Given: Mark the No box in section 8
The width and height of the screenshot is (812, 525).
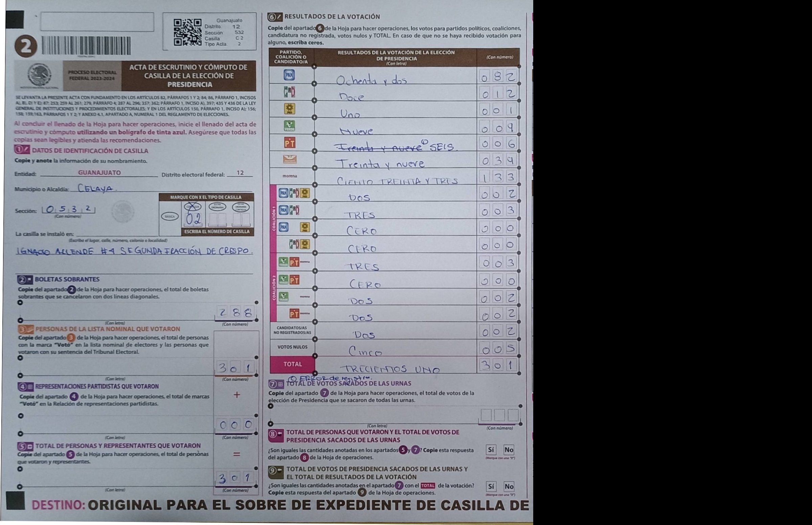Looking at the screenshot, I should 509,450.
